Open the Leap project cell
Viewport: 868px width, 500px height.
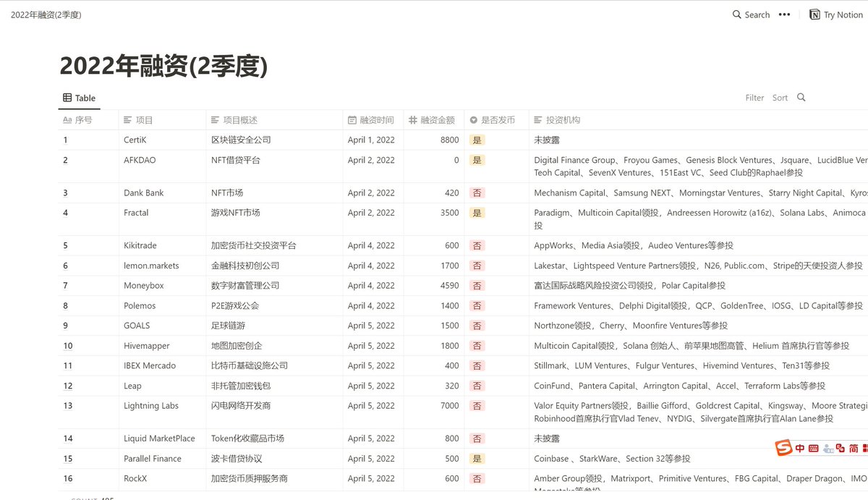(x=162, y=386)
